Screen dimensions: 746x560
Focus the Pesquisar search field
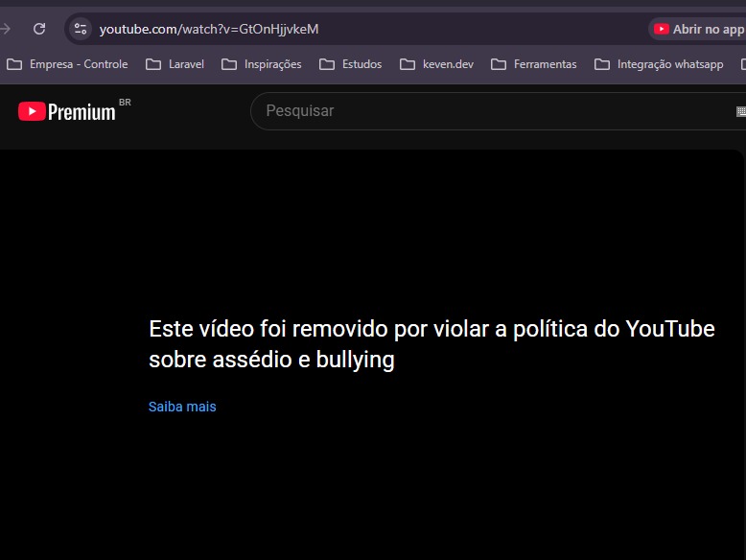tap(479, 111)
